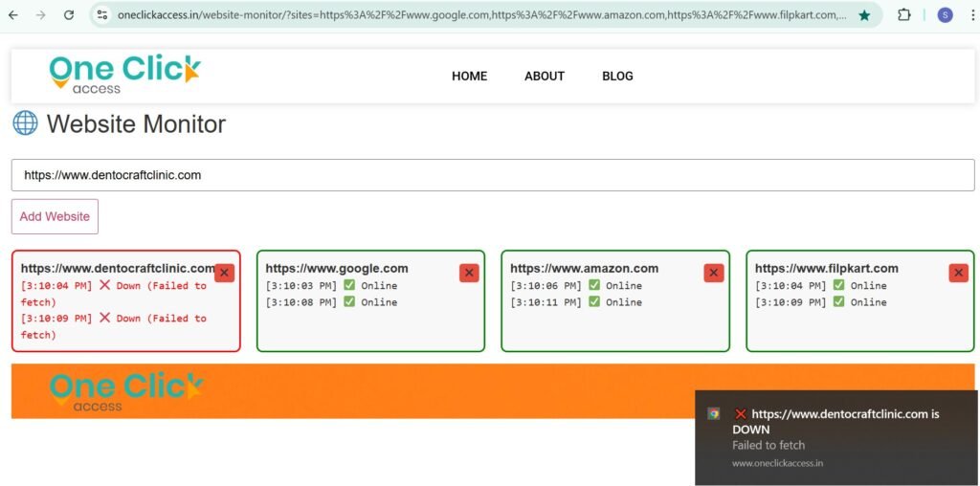Click the Chrome icon in the notification
Screen dimensions: 980x486
point(713,413)
